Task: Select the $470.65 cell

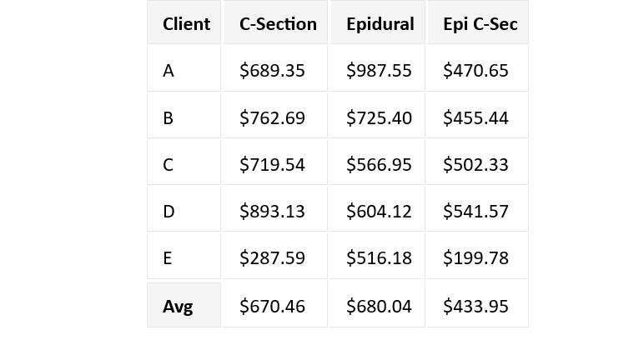Action: 475,71
